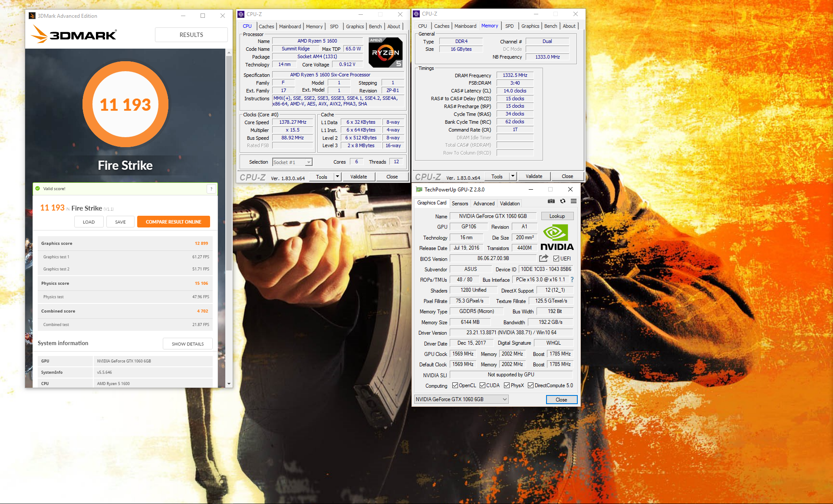
Task: Click the Driver Version field in GPU-Z
Action: (511, 333)
